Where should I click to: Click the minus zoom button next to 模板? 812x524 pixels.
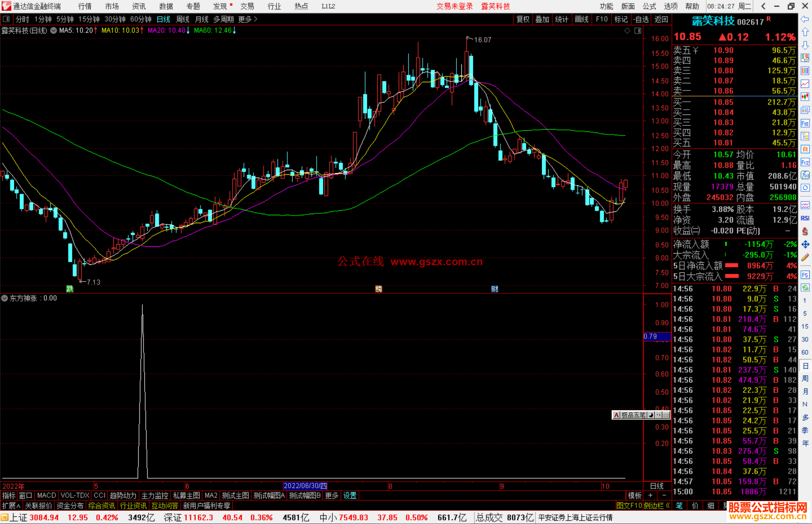pos(664,496)
